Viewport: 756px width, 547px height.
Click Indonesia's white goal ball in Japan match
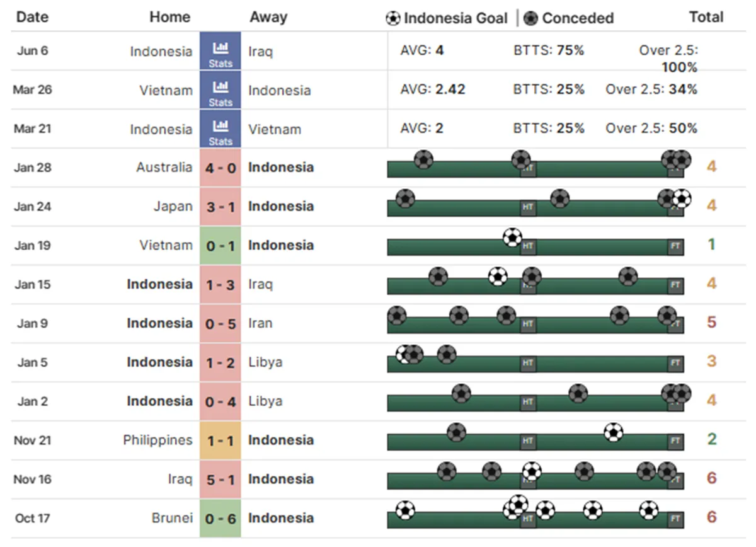coord(681,199)
